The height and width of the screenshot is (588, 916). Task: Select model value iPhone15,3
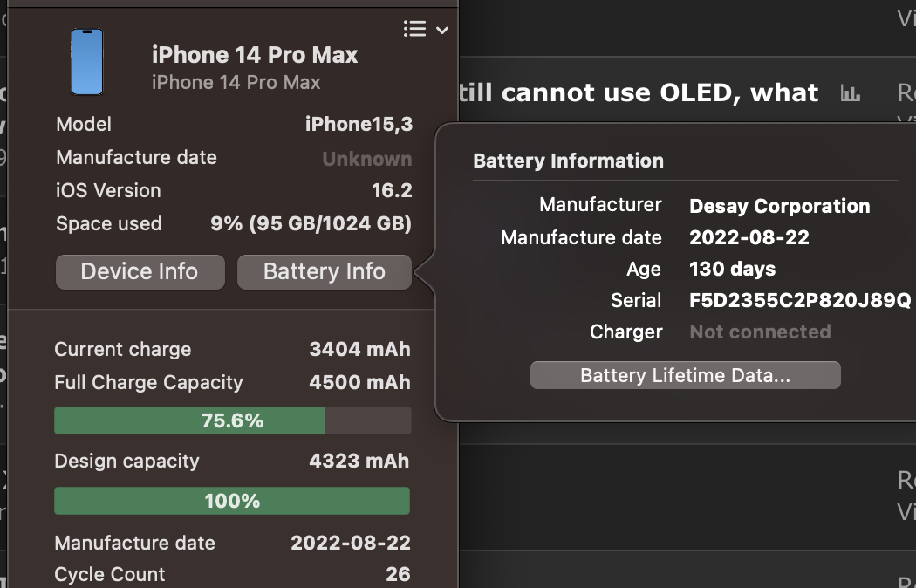359,124
